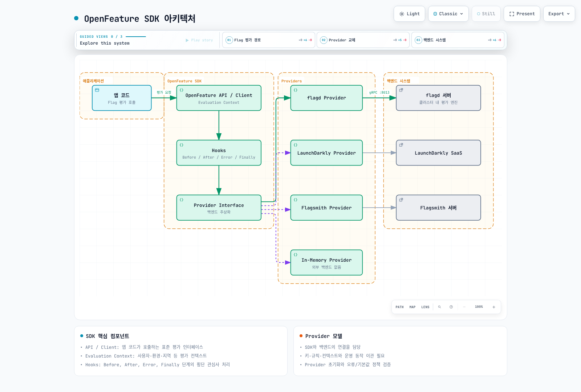
Task: Toggle MAP mode in canvas toolbar
Action: point(413,307)
